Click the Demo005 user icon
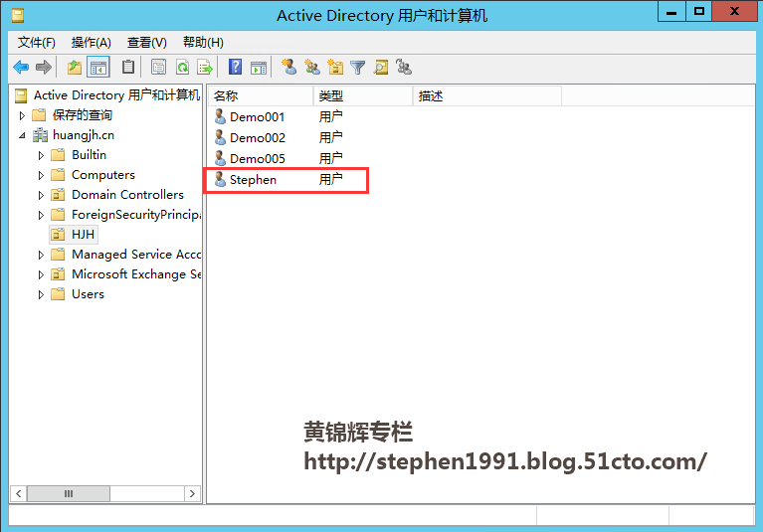763x532 pixels. pyautogui.click(x=220, y=158)
